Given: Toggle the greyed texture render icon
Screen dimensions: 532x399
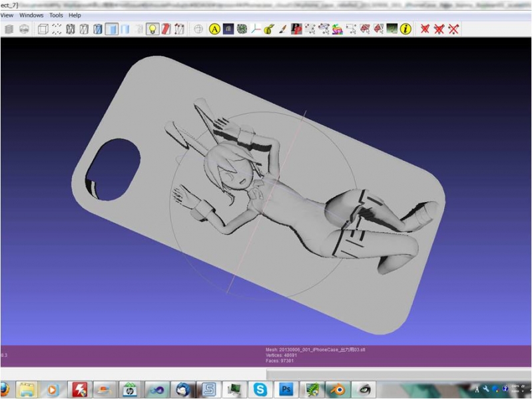Looking at the screenshot, I should (139, 29).
